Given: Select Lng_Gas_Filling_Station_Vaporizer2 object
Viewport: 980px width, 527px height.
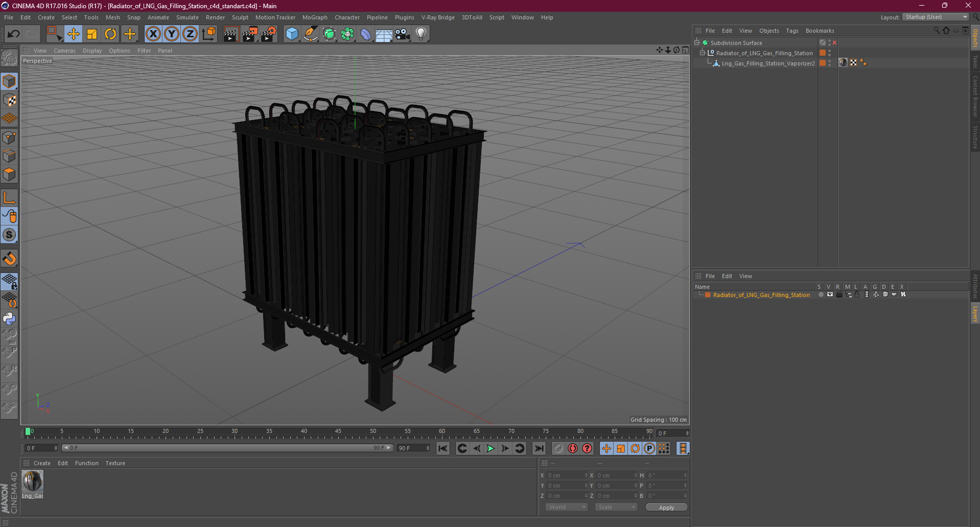Looking at the screenshot, I should coord(768,63).
